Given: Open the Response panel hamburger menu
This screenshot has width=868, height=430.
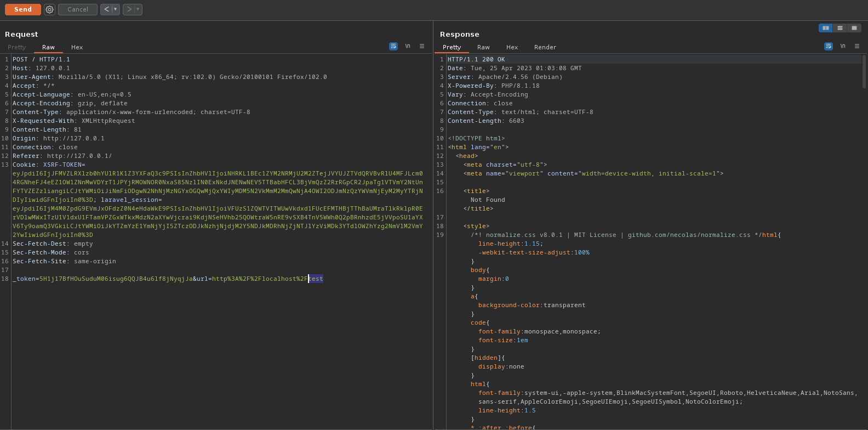Looking at the screenshot, I should 857,46.
